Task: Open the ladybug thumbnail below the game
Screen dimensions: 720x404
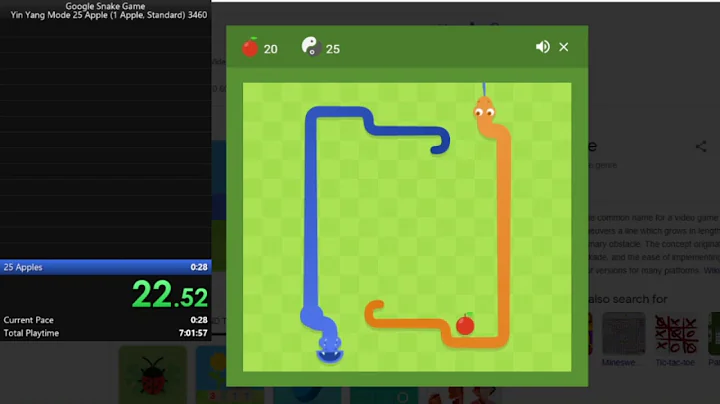Action: (153, 375)
